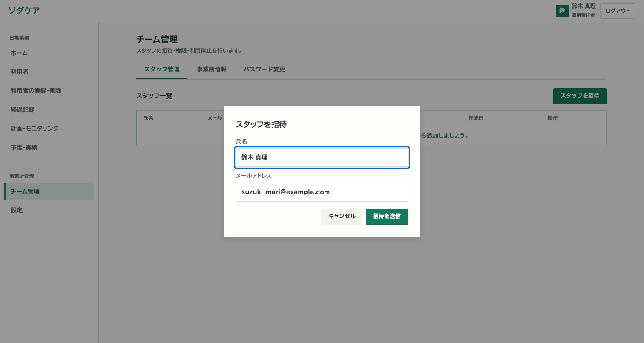Open 利用者 in the sidebar

point(49,72)
